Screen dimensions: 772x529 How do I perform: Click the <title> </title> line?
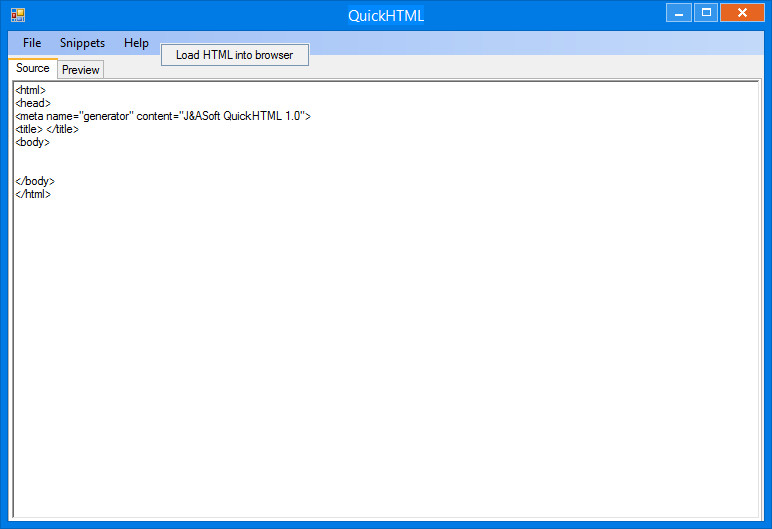[47, 129]
